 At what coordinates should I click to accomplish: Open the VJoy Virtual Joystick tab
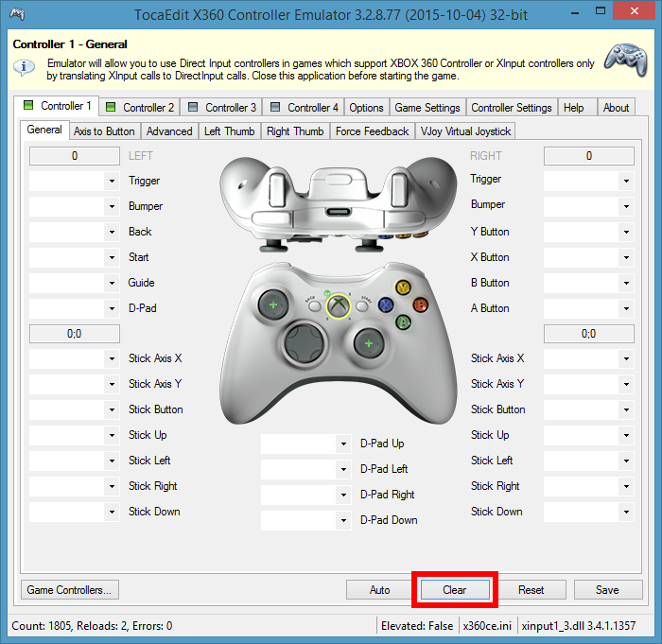465,131
